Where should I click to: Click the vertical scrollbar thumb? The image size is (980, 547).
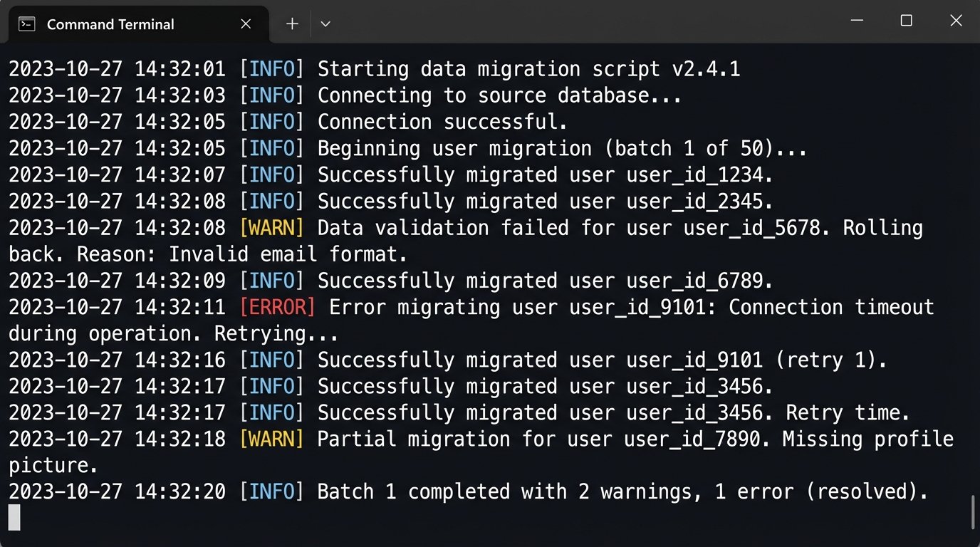point(973,513)
